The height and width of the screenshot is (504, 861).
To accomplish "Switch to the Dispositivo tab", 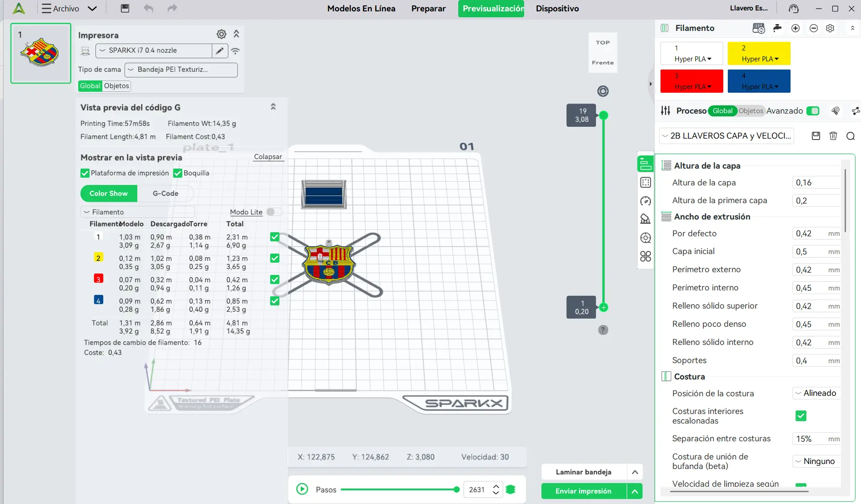I will (557, 9).
